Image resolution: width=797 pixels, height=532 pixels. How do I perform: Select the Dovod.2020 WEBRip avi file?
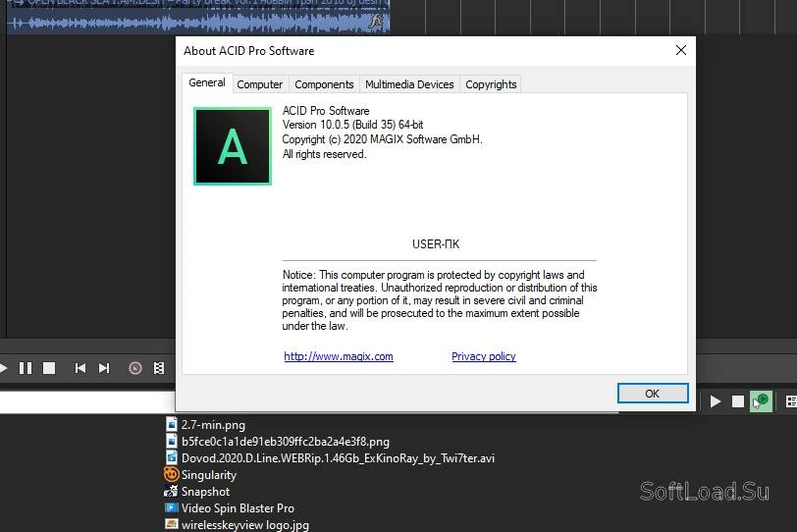click(x=338, y=458)
